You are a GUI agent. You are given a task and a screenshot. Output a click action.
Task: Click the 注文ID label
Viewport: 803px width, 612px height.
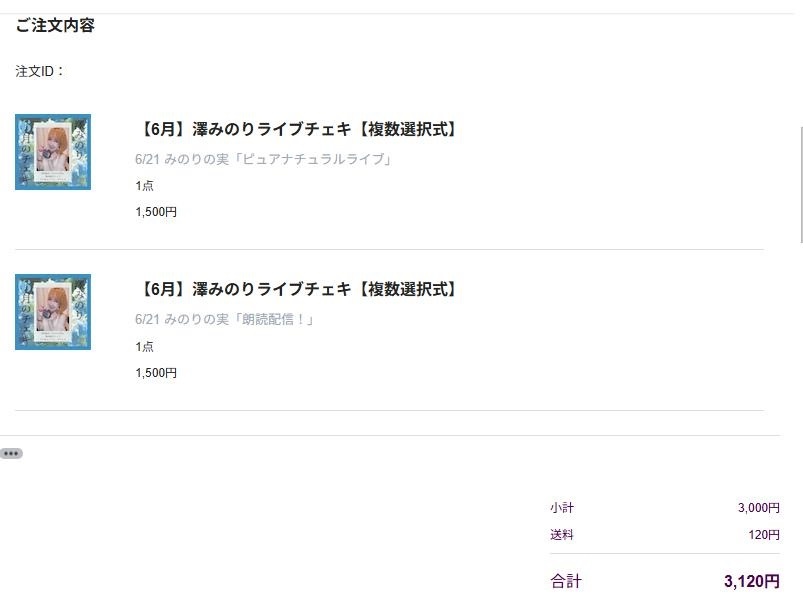click(x=39, y=71)
